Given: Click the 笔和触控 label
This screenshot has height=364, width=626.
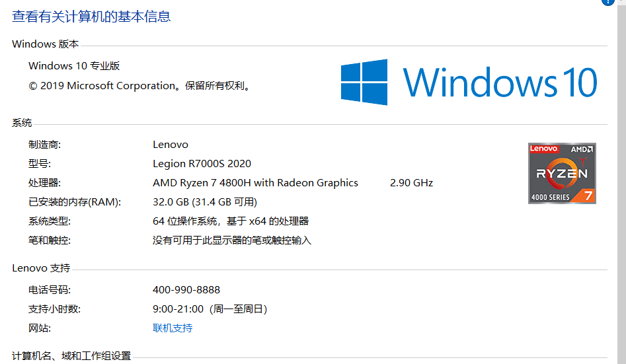Looking at the screenshot, I should click(x=49, y=240).
